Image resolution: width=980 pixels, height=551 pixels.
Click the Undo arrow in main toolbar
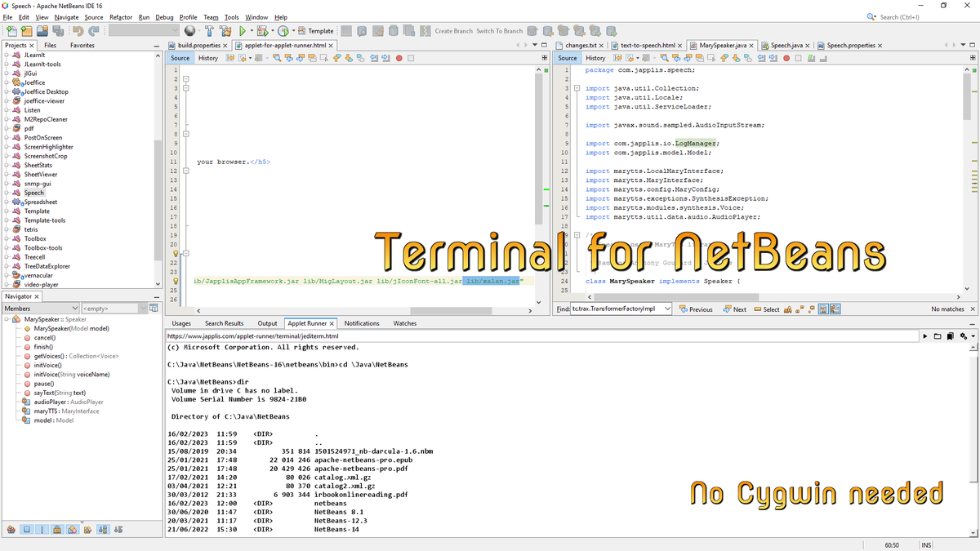[x=78, y=31]
